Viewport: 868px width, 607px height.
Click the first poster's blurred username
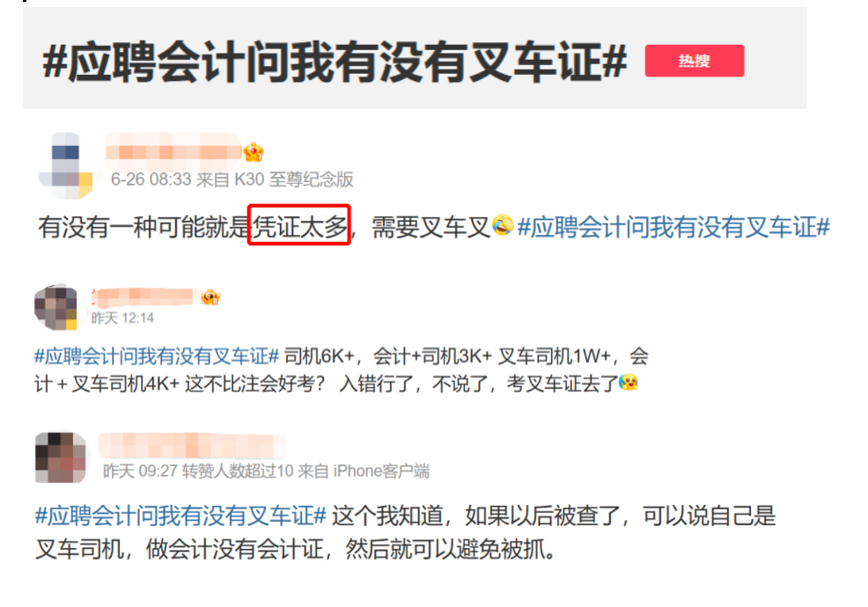point(173,151)
